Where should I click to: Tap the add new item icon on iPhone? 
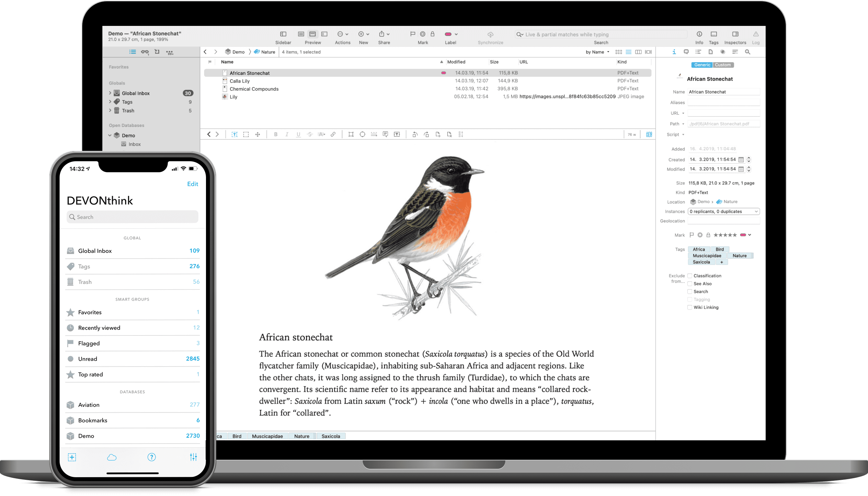tap(72, 457)
